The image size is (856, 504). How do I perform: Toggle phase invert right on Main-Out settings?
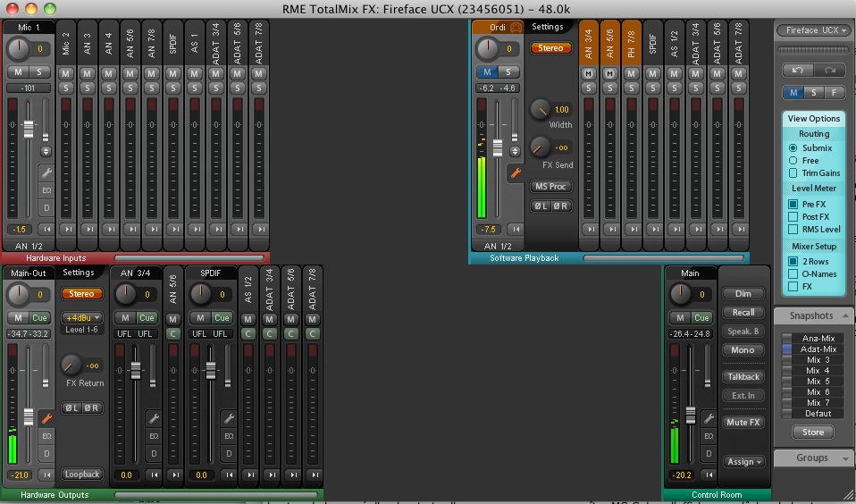click(92, 407)
